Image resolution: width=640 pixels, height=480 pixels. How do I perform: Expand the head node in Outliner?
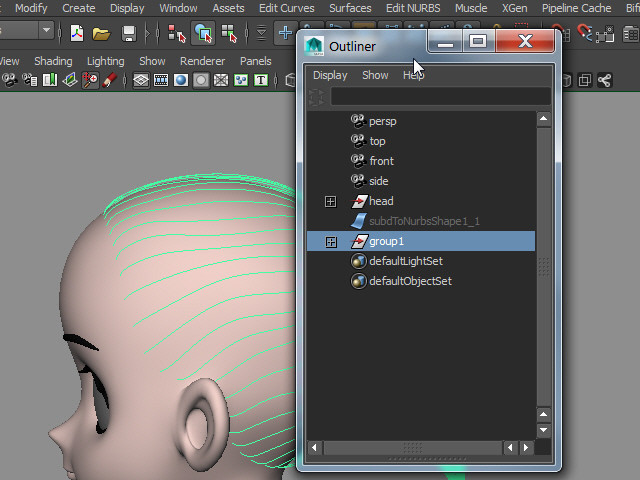point(331,201)
